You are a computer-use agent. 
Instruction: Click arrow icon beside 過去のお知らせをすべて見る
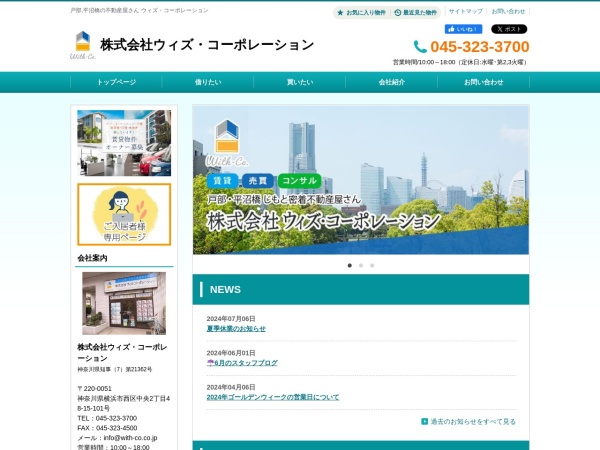pyautogui.click(x=424, y=421)
